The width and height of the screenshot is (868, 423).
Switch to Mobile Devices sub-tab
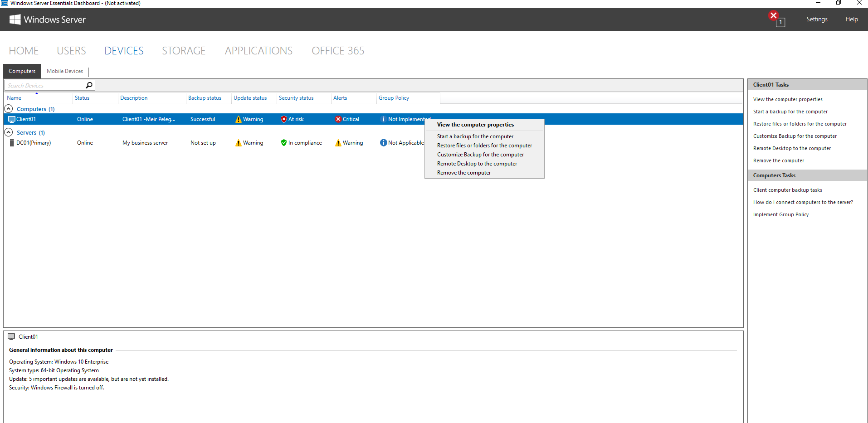[x=65, y=71]
